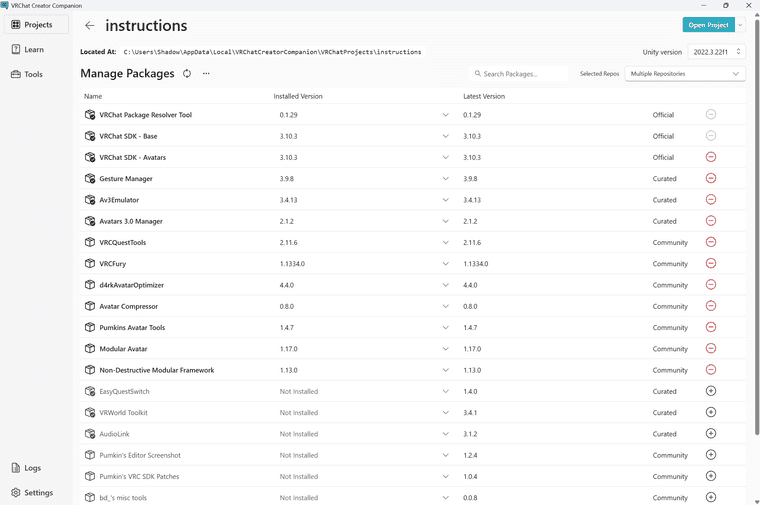Expand version dropdown for VRChat SDK - Base
The image size is (760, 505).
[445, 136]
